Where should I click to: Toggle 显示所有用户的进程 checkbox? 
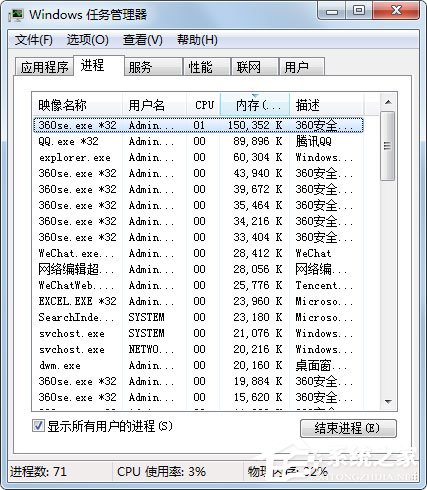(x=38, y=426)
